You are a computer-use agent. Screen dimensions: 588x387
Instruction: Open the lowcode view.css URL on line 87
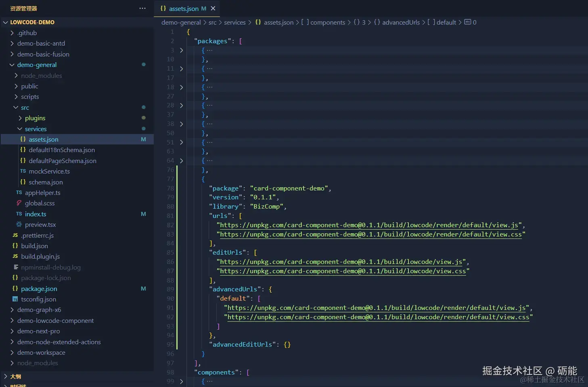point(343,271)
